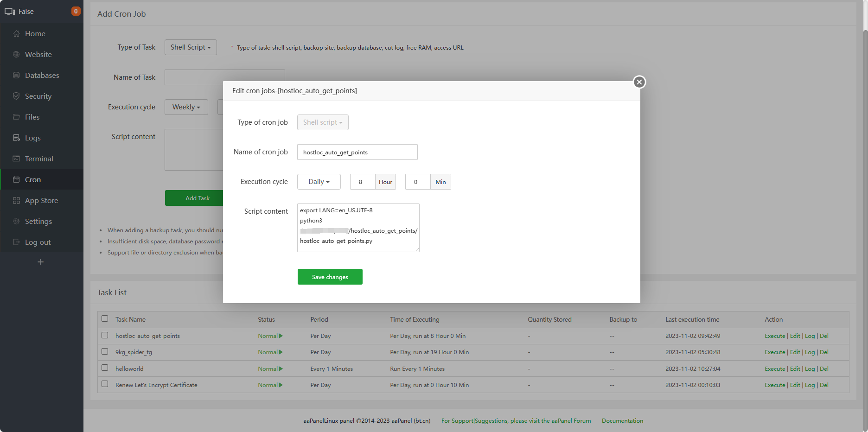Click the Files folder icon
The width and height of the screenshot is (868, 432).
pyautogui.click(x=16, y=117)
